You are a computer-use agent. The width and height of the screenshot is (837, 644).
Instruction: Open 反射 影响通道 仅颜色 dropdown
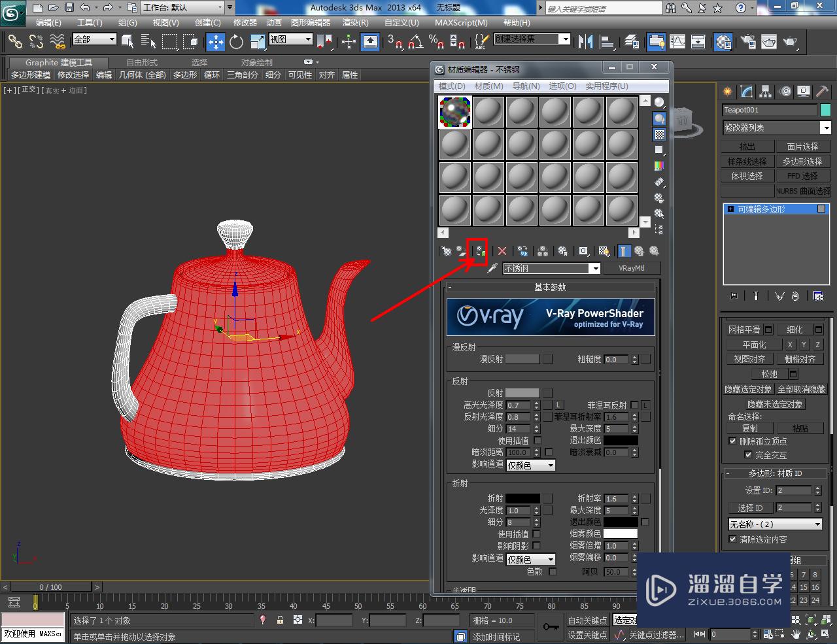pos(531,465)
